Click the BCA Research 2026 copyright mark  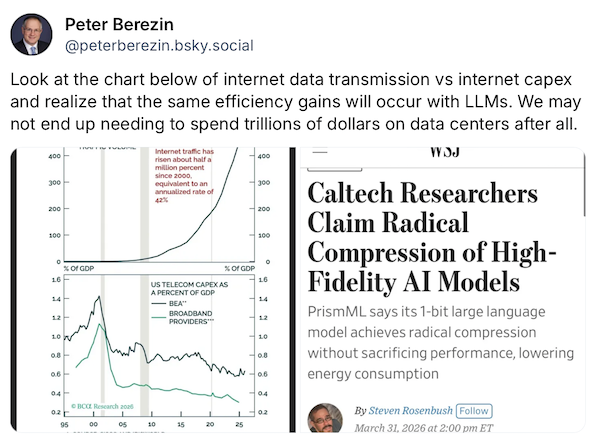(x=102, y=406)
